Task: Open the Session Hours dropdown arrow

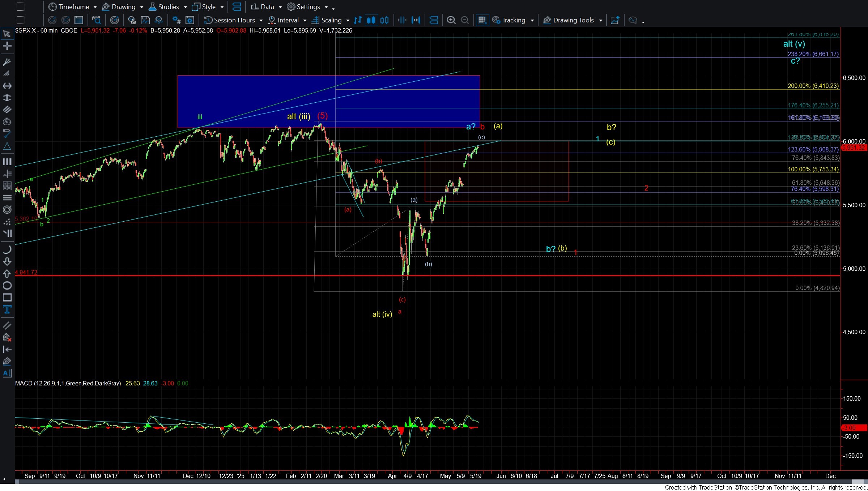Action: tap(261, 21)
